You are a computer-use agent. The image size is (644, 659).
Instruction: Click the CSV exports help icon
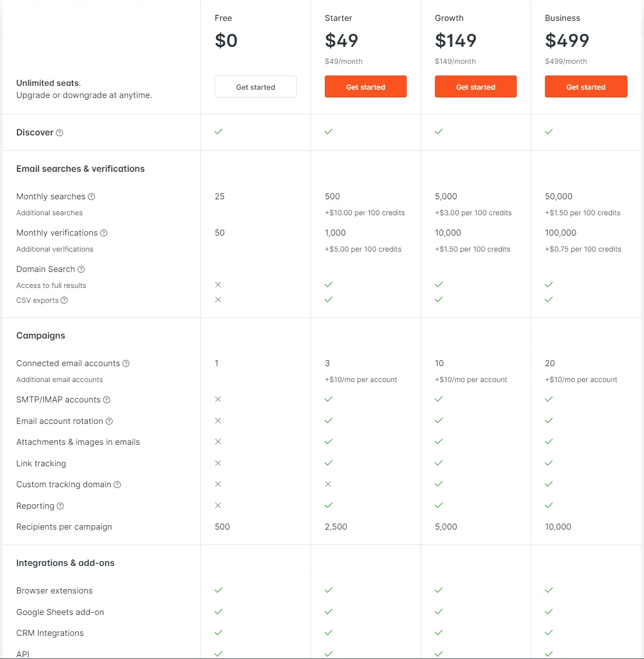tap(64, 300)
